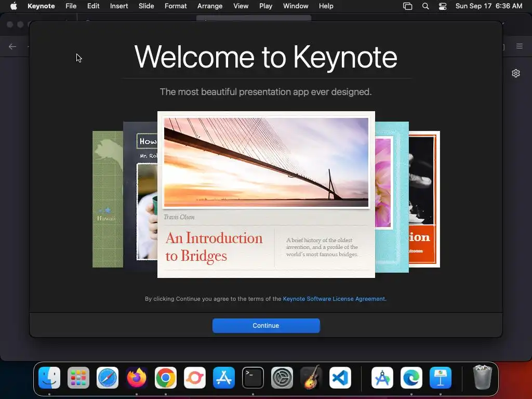Open the Play menu

(265, 6)
